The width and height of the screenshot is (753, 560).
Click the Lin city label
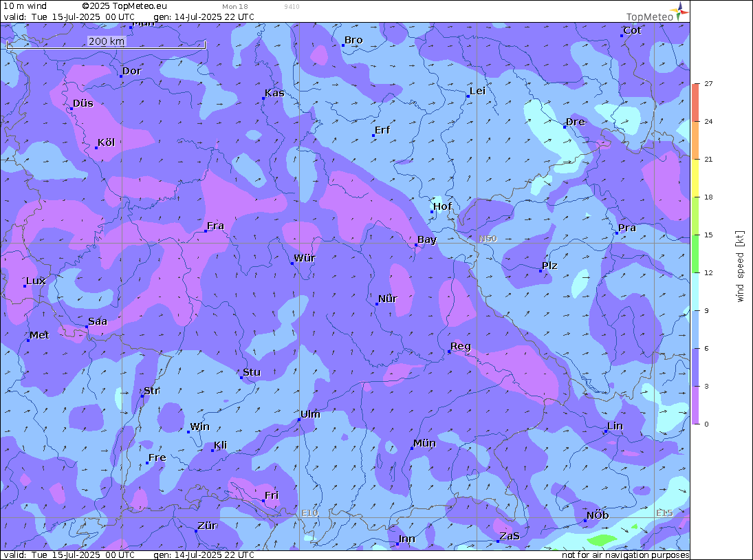pyautogui.click(x=615, y=426)
